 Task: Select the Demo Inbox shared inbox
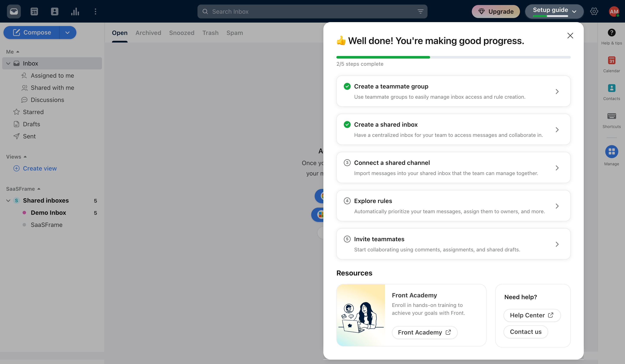coord(52,213)
